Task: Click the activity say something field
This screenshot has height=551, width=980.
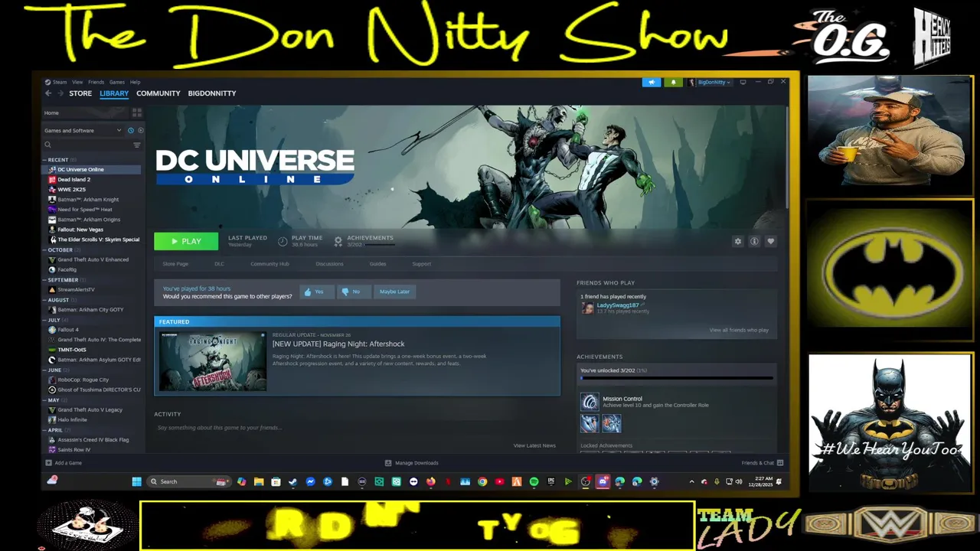Action: pos(357,428)
